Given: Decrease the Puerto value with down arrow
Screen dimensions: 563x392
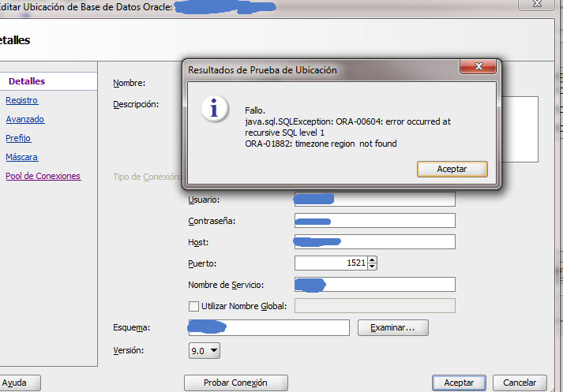Looking at the screenshot, I should point(373,267).
